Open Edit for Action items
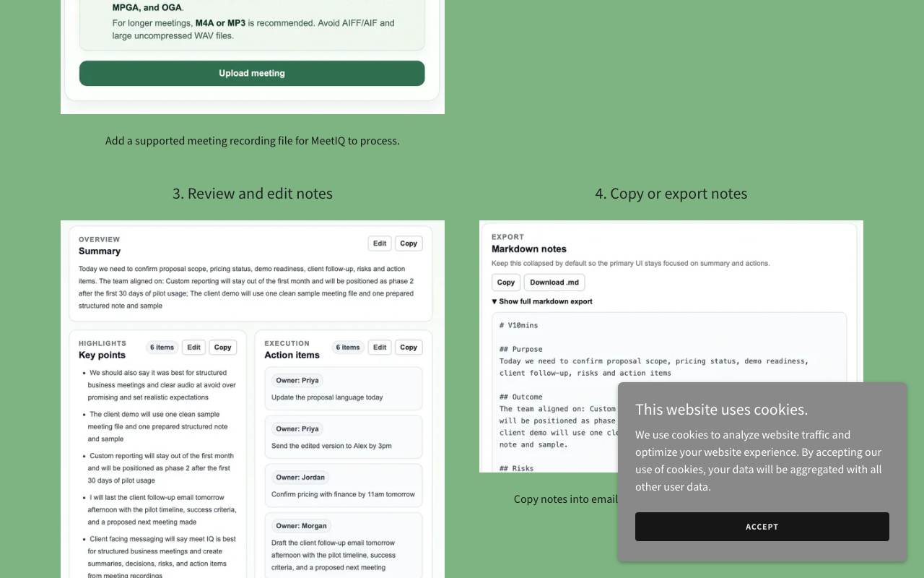The height and width of the screenshot is (578, 924). [x=380, y=348]
